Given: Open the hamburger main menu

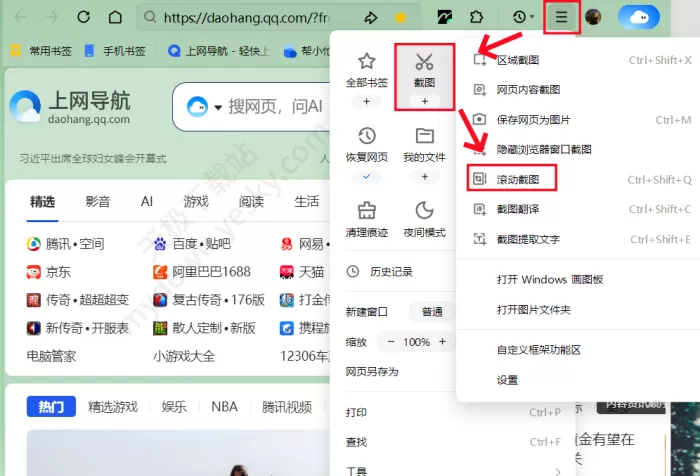Looking at the screenshot, I should 562,17.
